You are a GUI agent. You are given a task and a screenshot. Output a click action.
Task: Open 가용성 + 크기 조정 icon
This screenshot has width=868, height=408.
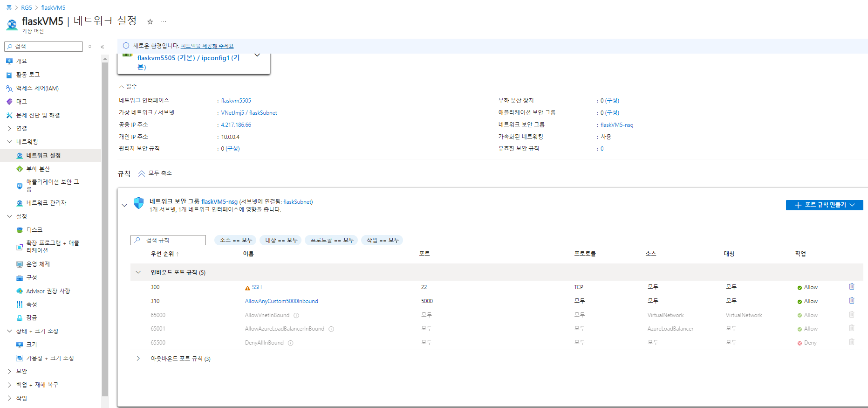[20, 358]
